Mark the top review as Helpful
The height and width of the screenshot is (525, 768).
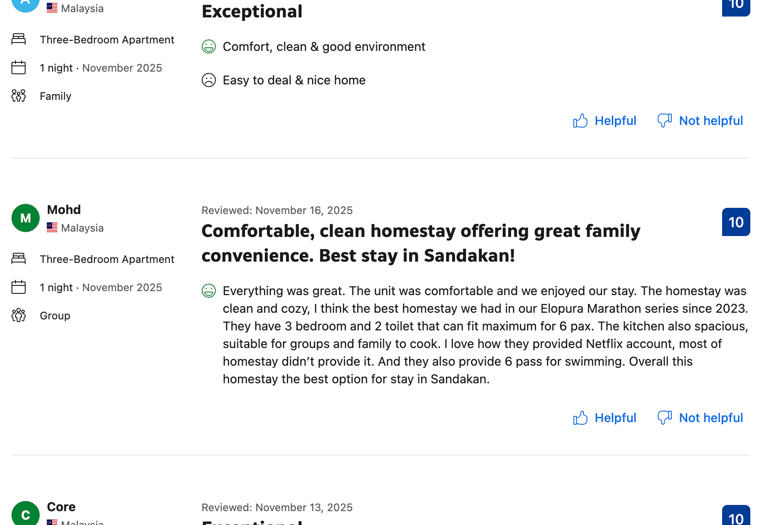(x=615, y=121)
